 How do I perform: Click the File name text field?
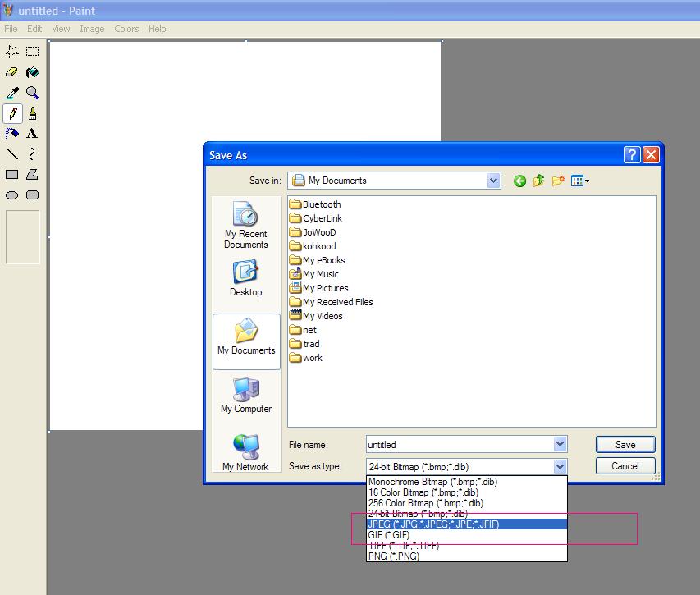(460, 445)
